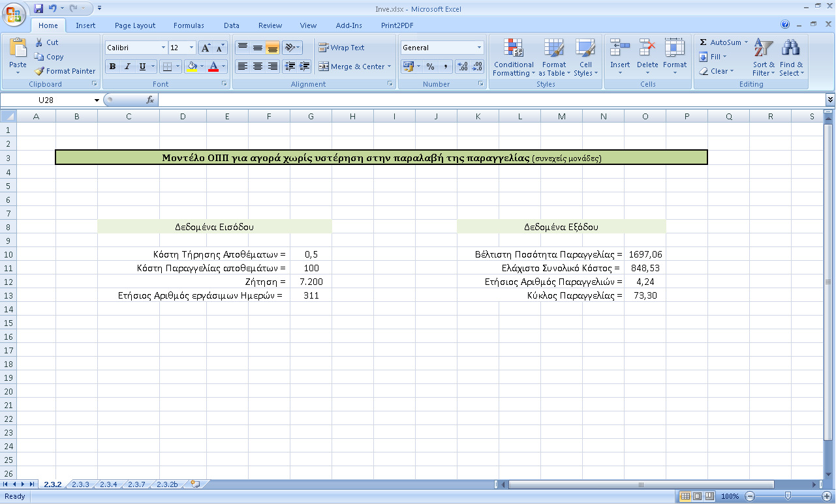Apply Top Align to cells
The height and width of the screenshot is (504, 836).
[x=242, y=48]
